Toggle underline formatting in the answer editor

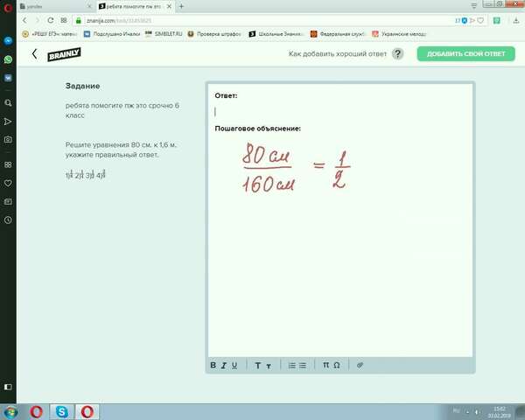point(234,366)
